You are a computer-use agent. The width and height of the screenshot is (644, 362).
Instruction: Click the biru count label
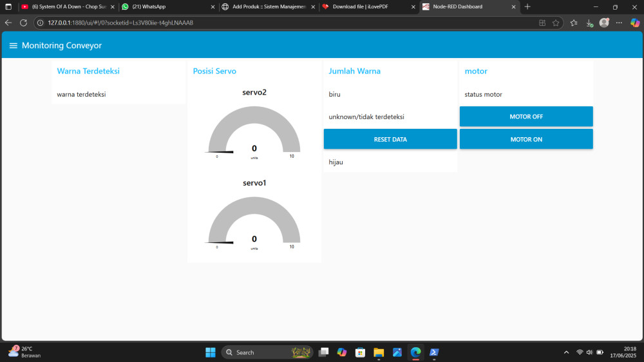334,95
